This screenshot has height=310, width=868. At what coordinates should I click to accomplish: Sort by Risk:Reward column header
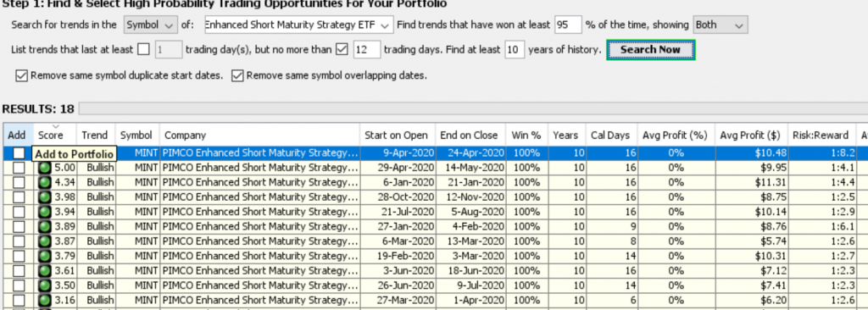pos(822,135)
